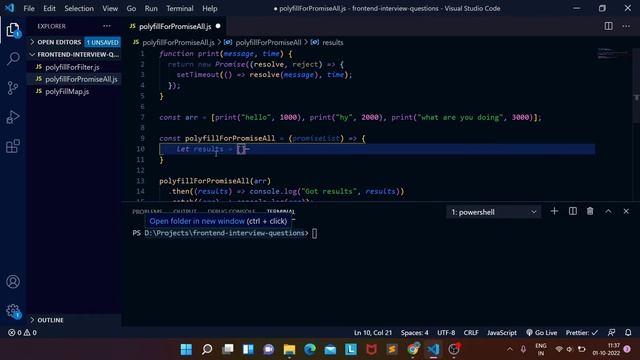Open the Run menu

[151, 8]
